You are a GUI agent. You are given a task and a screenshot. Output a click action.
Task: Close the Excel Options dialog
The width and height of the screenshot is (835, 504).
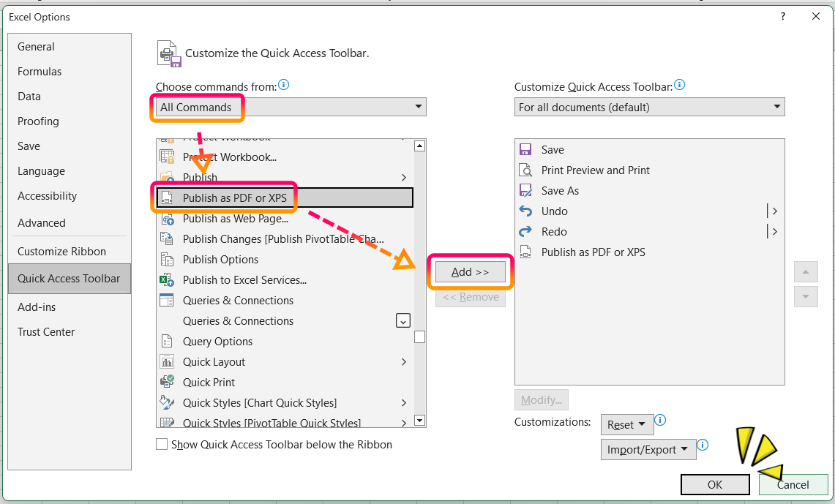[815, 17]
